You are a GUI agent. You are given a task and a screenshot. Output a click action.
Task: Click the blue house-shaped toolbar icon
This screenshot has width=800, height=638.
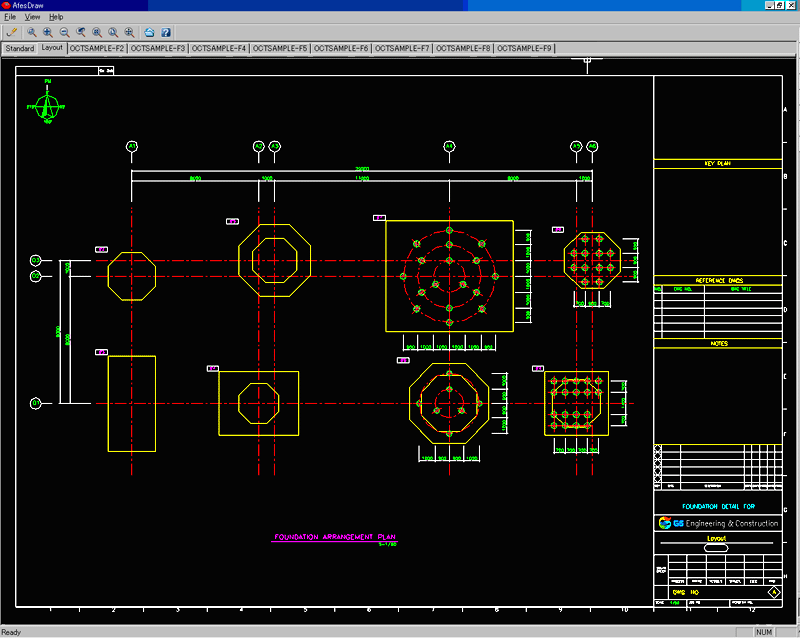coord(149,32)
